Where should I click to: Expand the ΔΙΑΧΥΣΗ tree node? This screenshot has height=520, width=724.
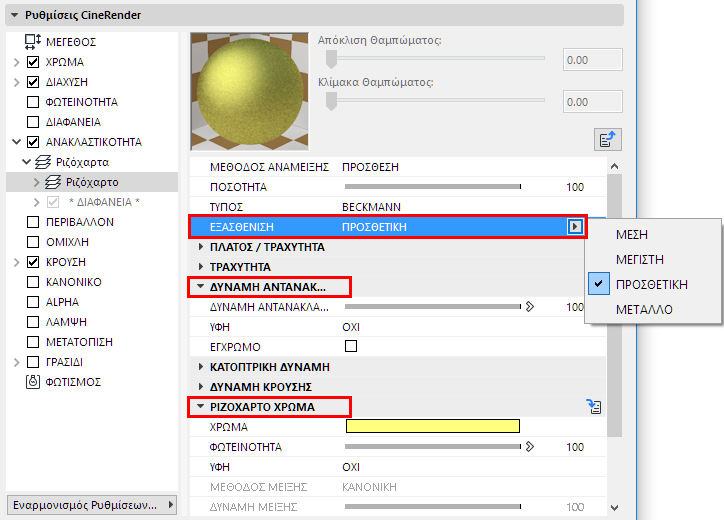(17, 82)
